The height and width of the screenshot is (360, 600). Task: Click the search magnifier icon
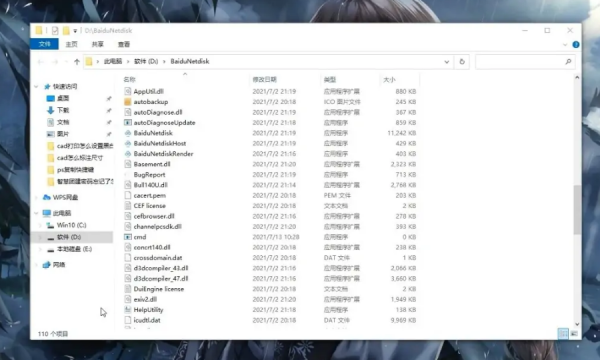click(568, 62)
